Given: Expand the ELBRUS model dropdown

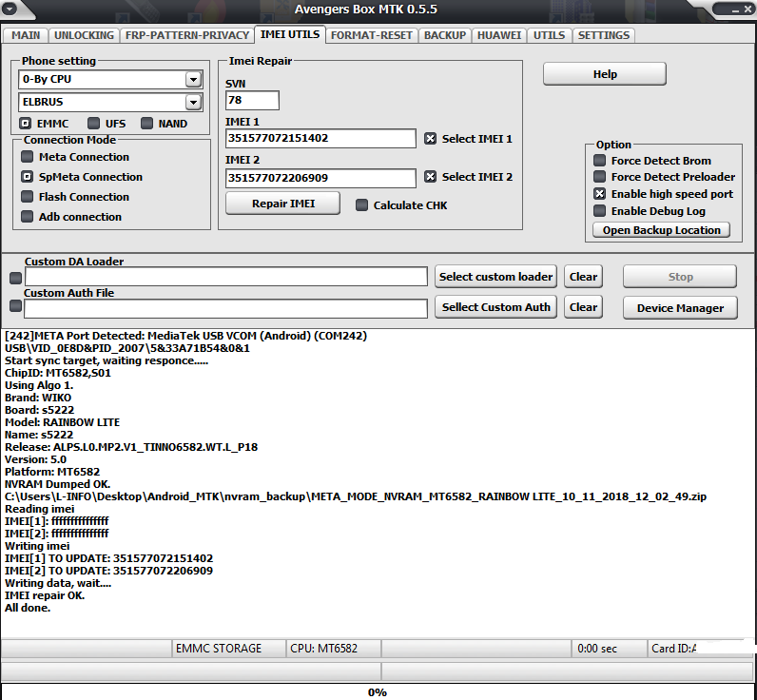Looking at the screenshot, I should pyautogui.click(x=193, y=102).
